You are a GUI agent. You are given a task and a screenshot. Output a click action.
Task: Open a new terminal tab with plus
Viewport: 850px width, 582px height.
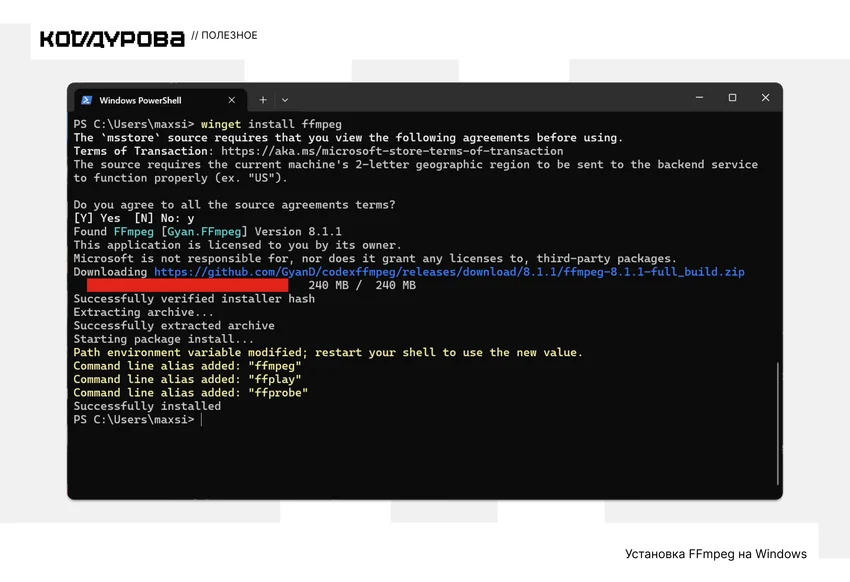pos(263,100)
